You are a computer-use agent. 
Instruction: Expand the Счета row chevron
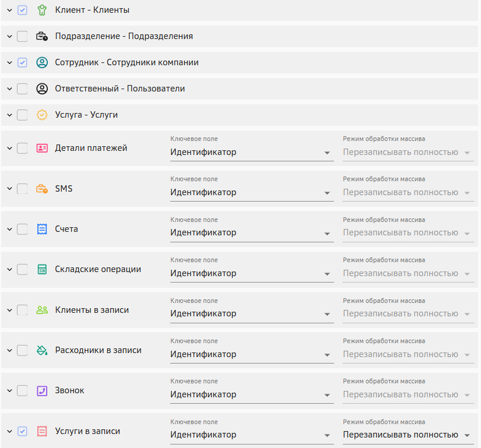(9, 229)
